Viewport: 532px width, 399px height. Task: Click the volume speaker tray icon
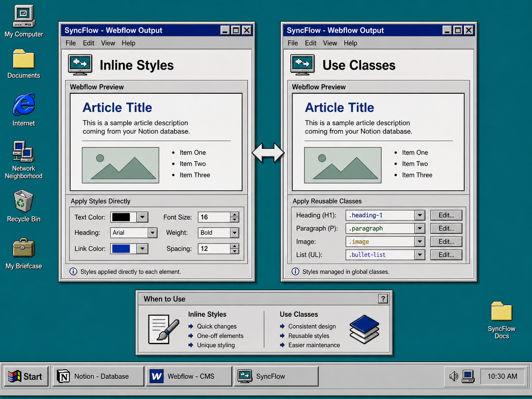click(454, 376)
